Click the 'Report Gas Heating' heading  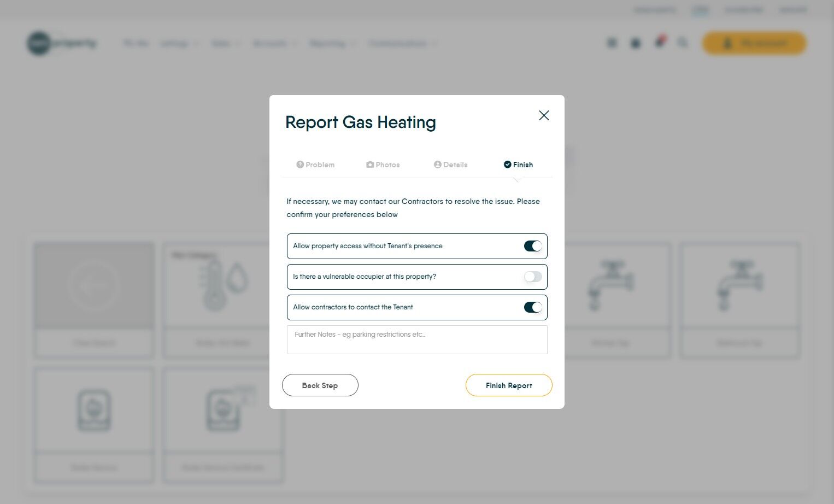point(361,122)
